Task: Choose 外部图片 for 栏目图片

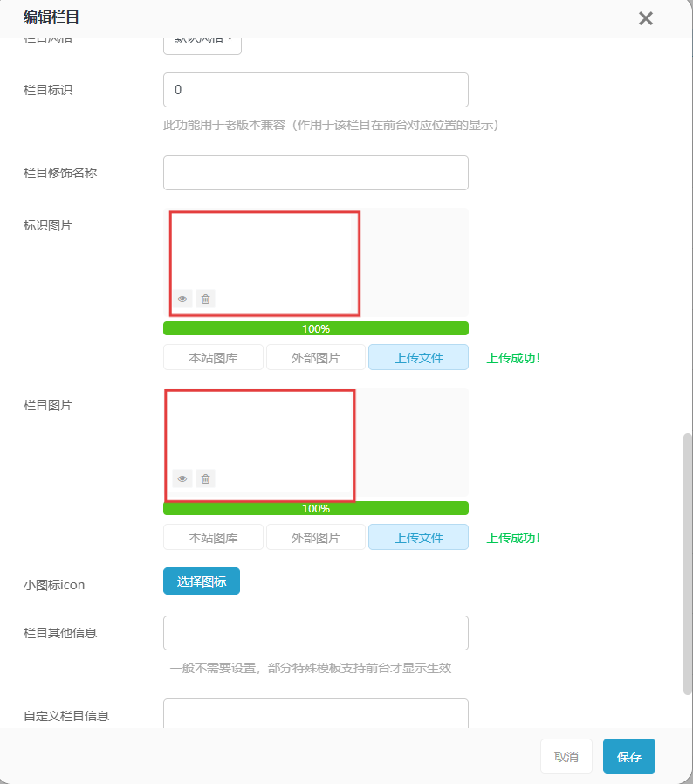Action: pos(315,537)
